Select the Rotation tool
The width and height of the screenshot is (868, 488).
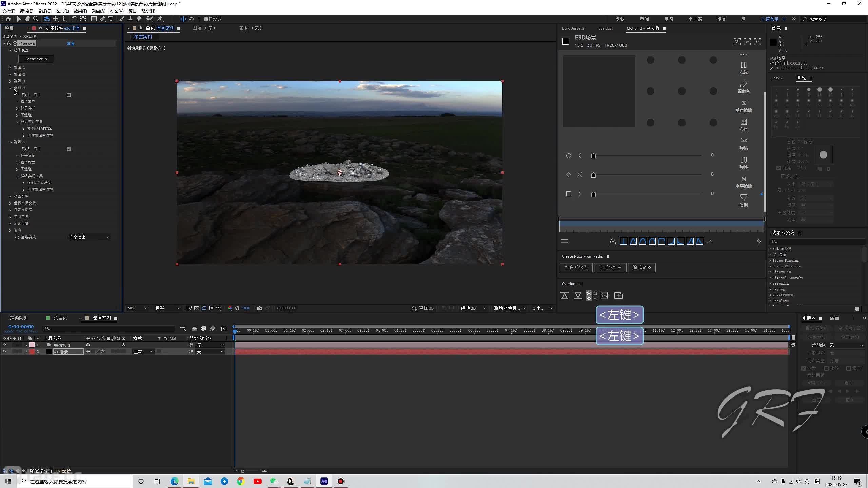tap(74, 19)
